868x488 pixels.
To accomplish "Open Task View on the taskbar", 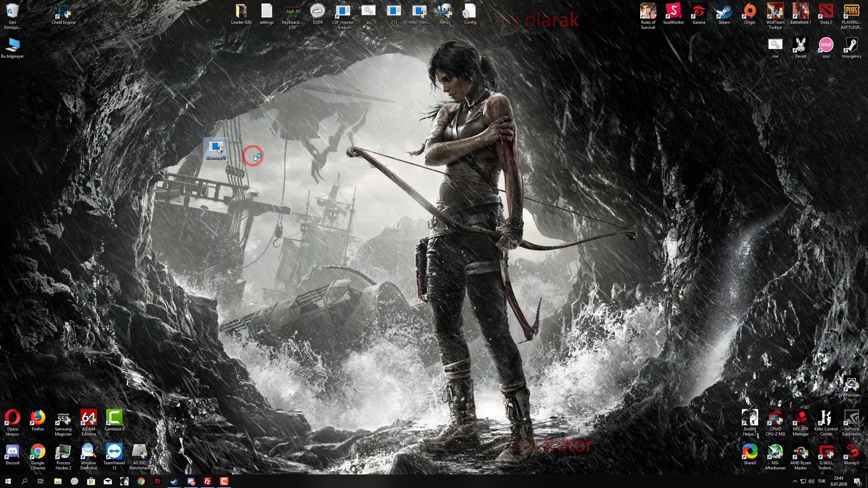I will pyautogui.click(x=41, y=481).
